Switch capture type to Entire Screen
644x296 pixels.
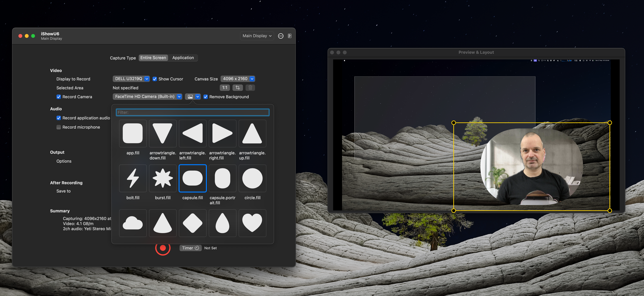[x=153, y=58]
